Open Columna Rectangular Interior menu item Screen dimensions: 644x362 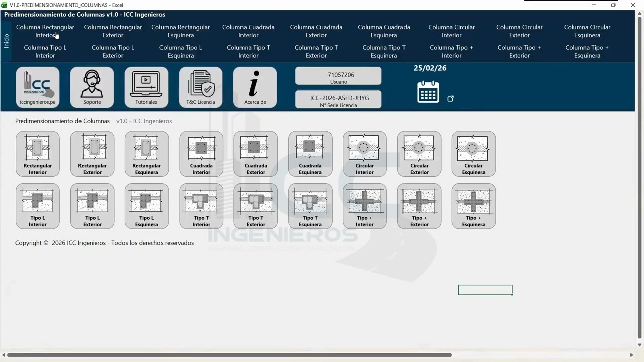pyautogui.click(x=45, y=31)
